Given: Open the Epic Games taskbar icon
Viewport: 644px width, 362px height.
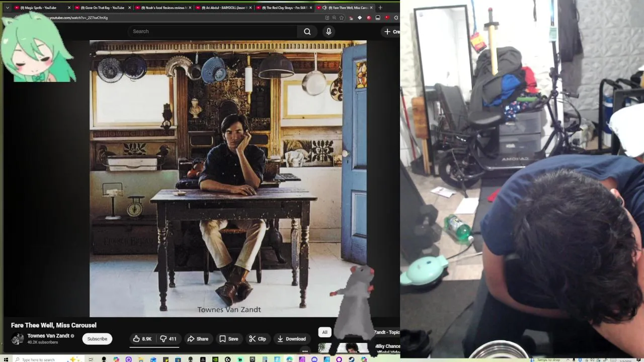Looking at the screenshot, I should coord(252,359).
